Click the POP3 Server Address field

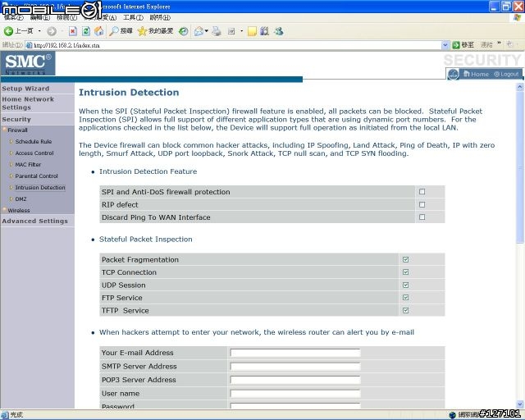pos(295,380)
